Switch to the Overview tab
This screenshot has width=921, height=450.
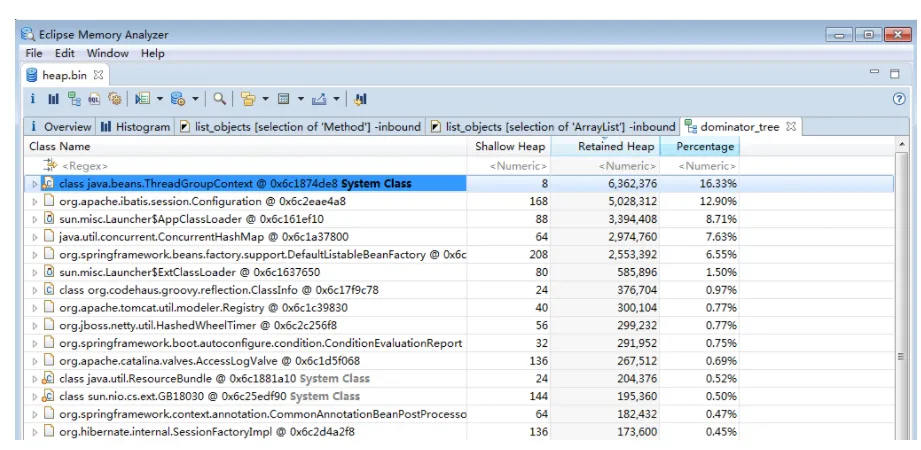click(60, 126)
